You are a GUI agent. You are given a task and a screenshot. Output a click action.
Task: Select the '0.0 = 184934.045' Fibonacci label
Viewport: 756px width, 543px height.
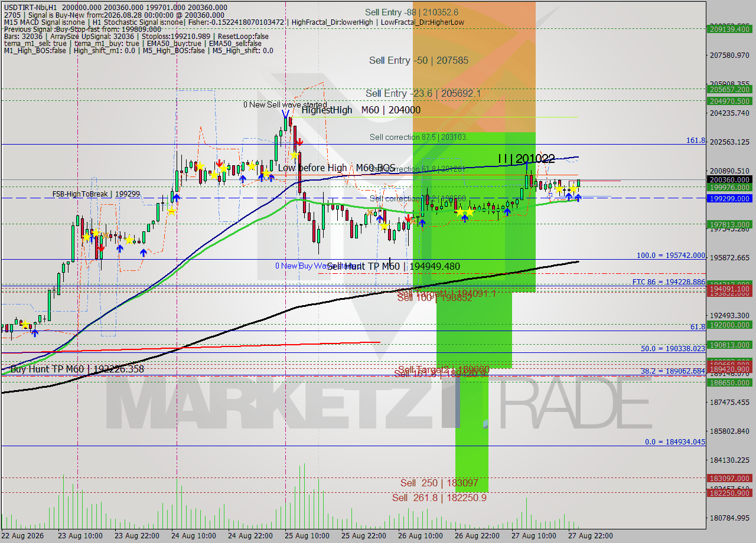point(675,441)
